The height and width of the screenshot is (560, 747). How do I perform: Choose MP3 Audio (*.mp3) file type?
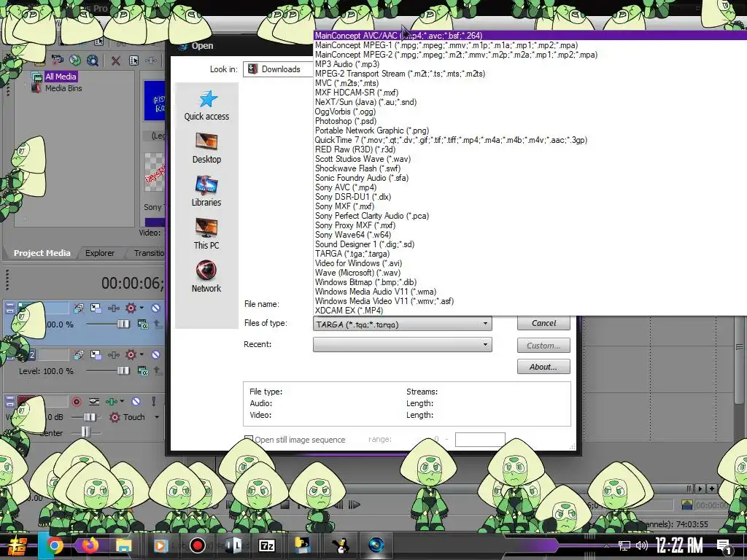[530, 64]
